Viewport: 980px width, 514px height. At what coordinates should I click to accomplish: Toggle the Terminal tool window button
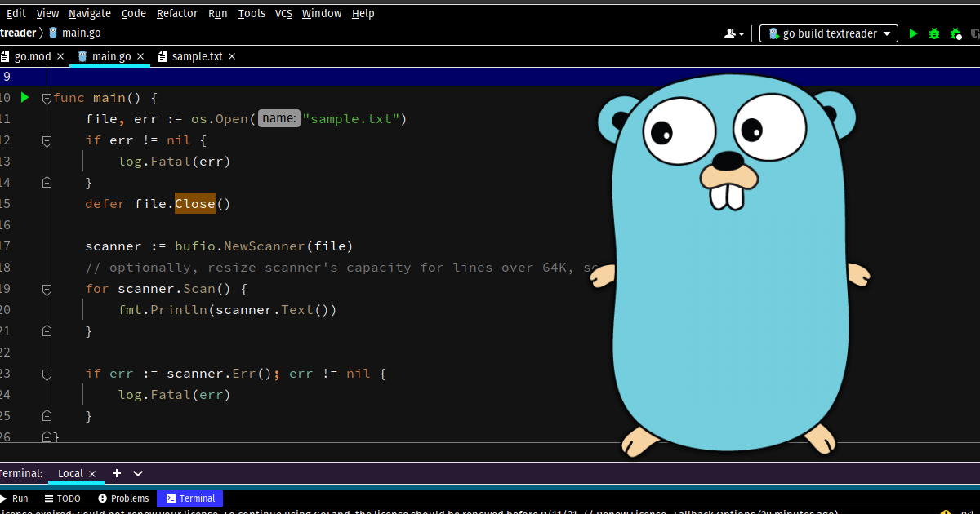[x=190, y=498]
